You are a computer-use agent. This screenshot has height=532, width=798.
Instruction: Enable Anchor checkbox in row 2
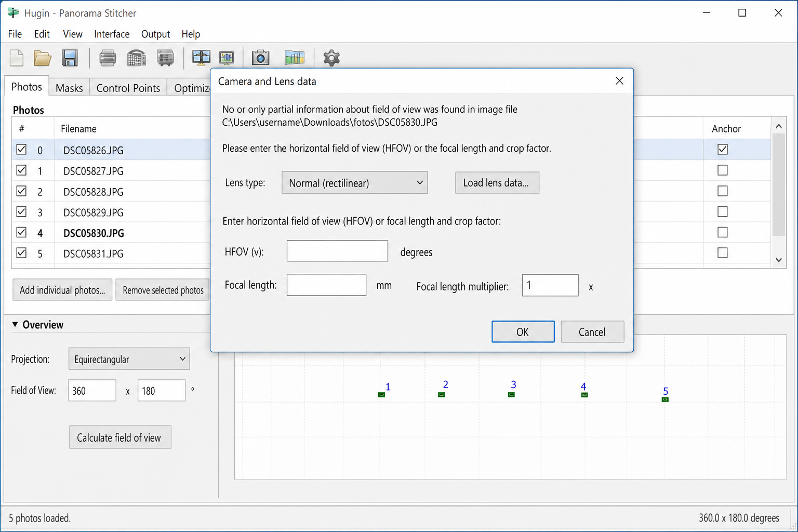(x=723, y=191)
